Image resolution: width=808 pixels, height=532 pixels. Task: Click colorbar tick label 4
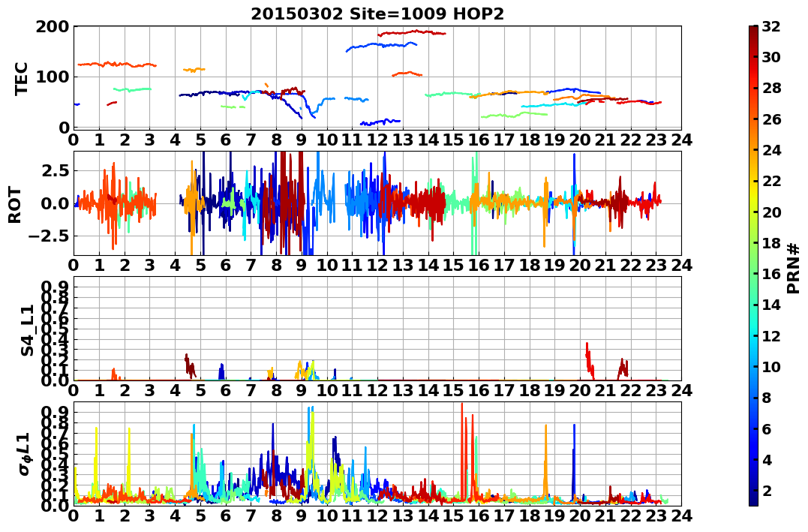(x=767, y=459)
